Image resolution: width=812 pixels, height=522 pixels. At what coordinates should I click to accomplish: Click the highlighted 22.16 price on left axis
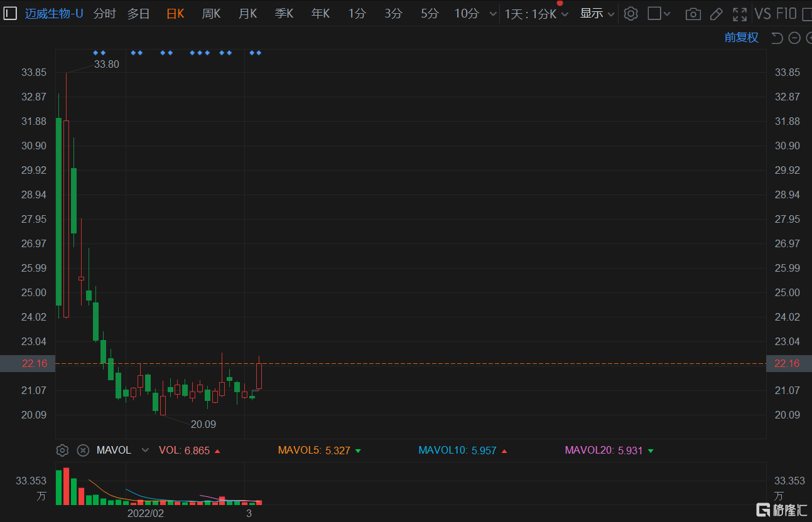(28, 364)
